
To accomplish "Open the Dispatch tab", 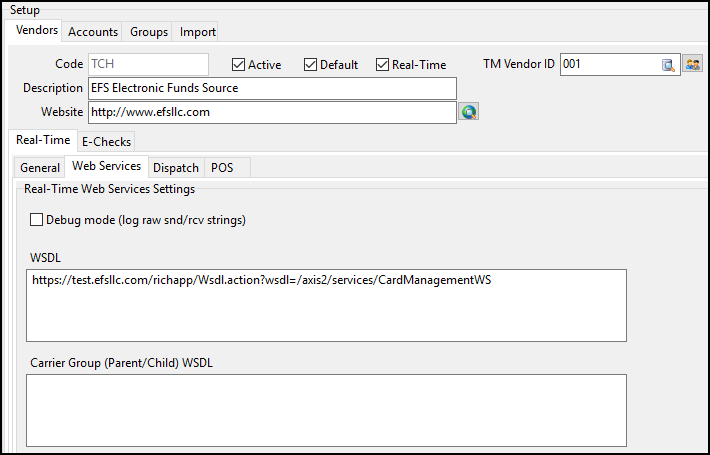I will pos(176,168).
